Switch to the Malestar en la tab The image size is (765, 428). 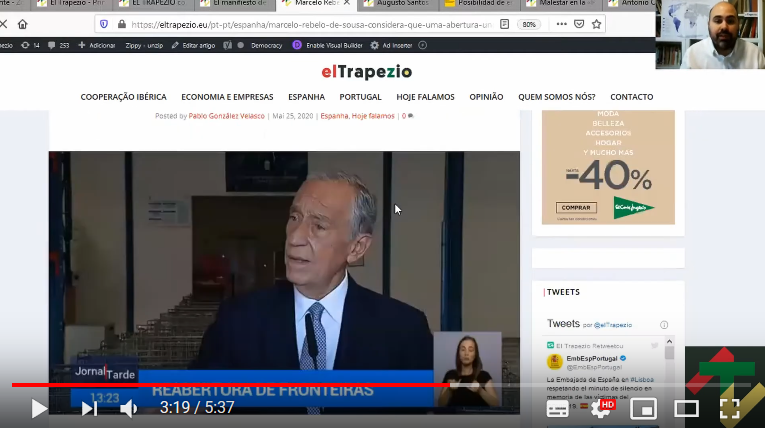(x=560, y=3)
